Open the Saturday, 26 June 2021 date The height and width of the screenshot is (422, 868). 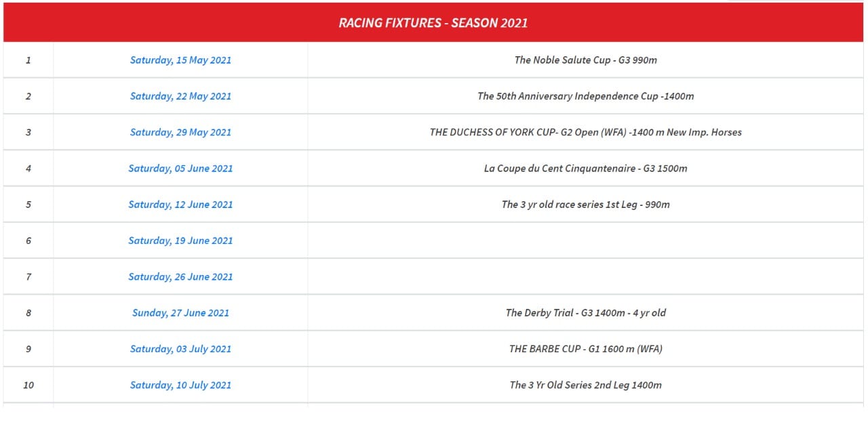[180, 277]
